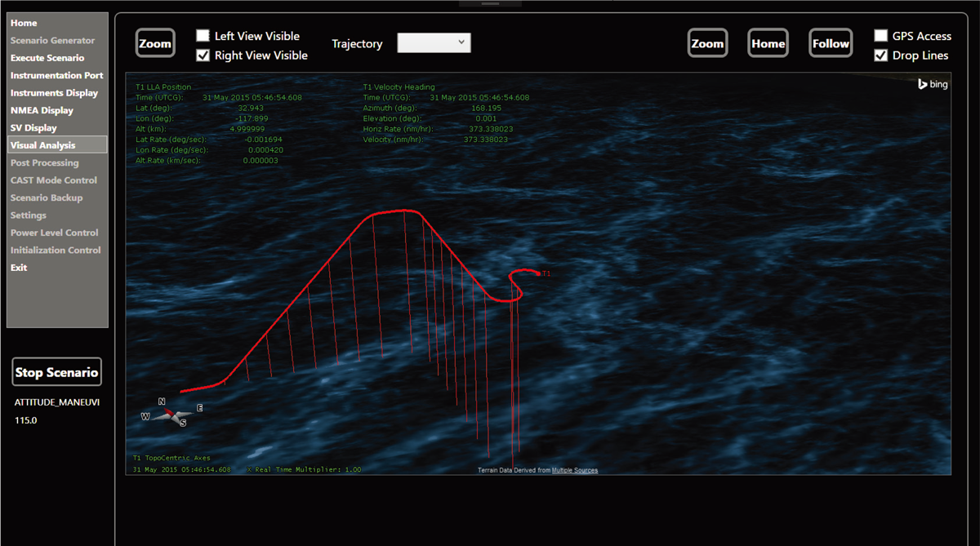Screen dimensions: 980x546
Task: Open the Multiple Sources terrain data link
Action: [x=574, y=470]
